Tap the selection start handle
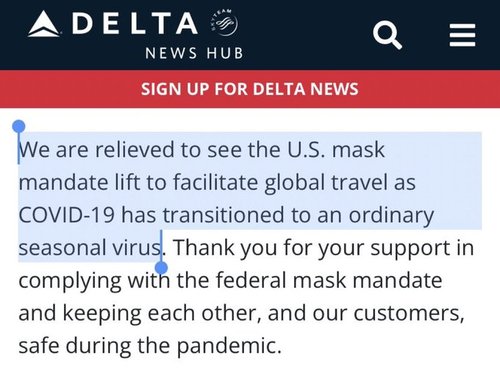Screen dimensions: 500x376 click(19, 127)
